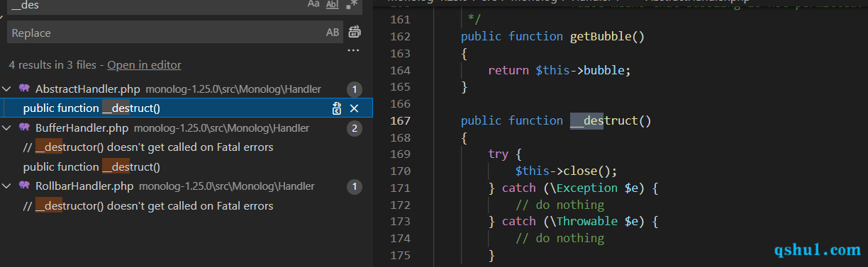The image size is (868, 267).
Task: Click PHP icon beside RollbarHandler.php
Action: (x=24, y=186)
